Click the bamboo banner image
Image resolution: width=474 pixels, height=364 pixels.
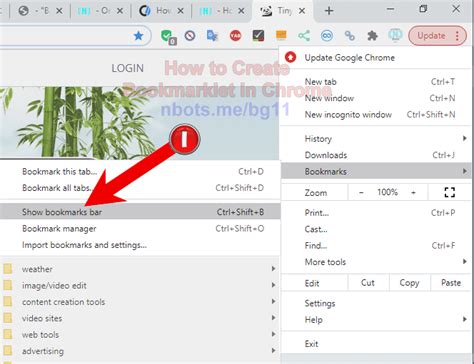[x=139, y=123]
